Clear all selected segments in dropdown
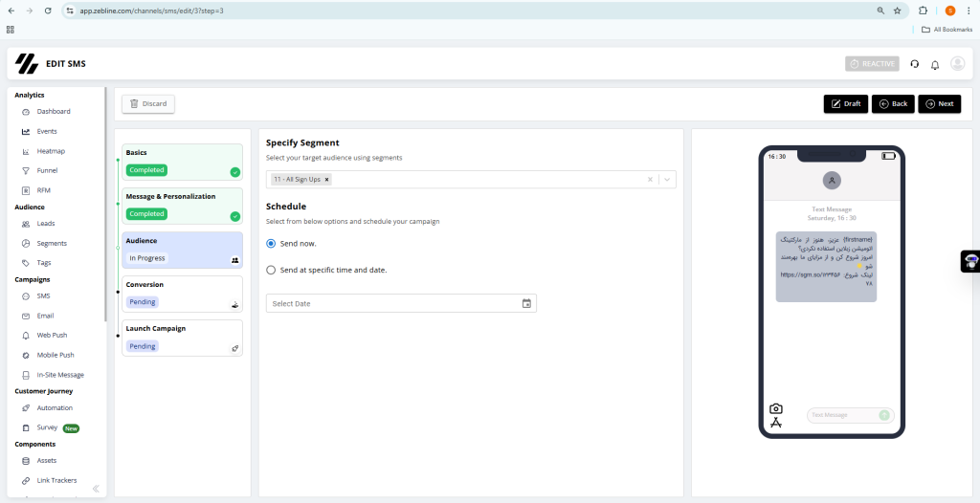This screenshot has height=503, width=980. 650,179
